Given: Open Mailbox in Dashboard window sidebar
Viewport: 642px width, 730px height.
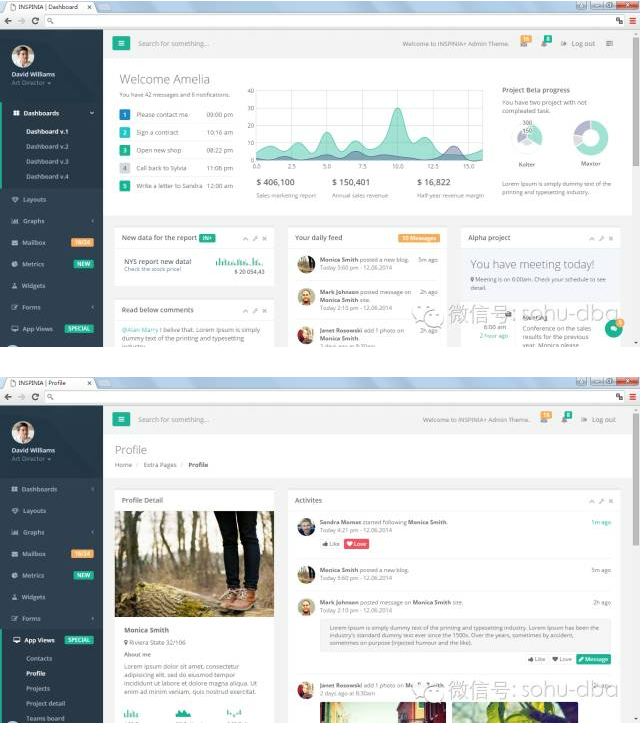Looking at the screenshot, I should click(51, 243).
